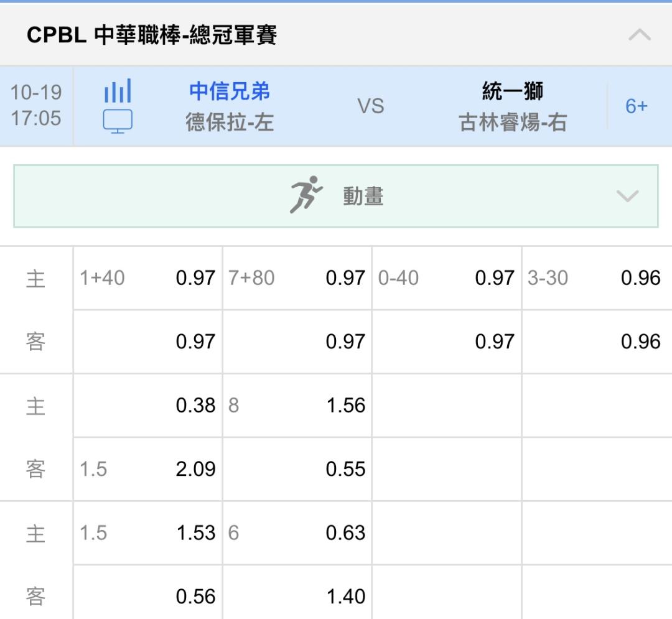The image size is (672, 619).
Task: Select the 古林睿煬-右 pitcher label
Action: pos(513,122)
